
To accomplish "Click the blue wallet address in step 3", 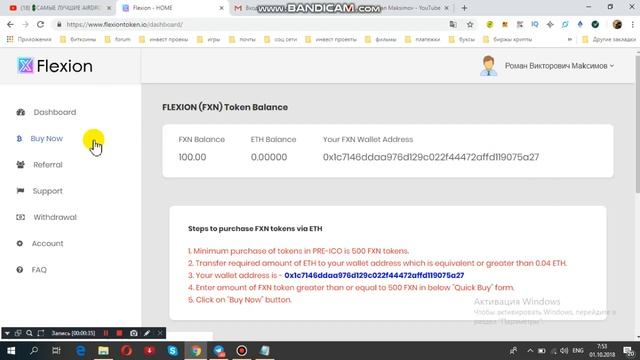I will (374, 276).
